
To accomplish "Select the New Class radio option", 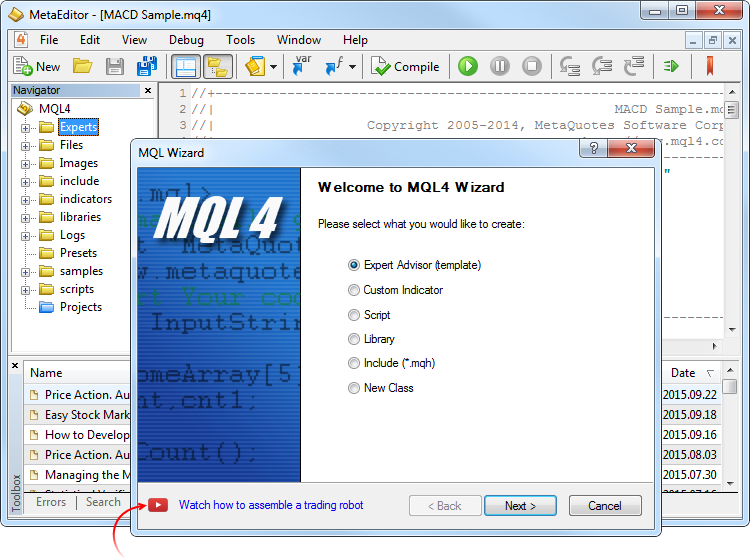I will [x=354, y=388].
